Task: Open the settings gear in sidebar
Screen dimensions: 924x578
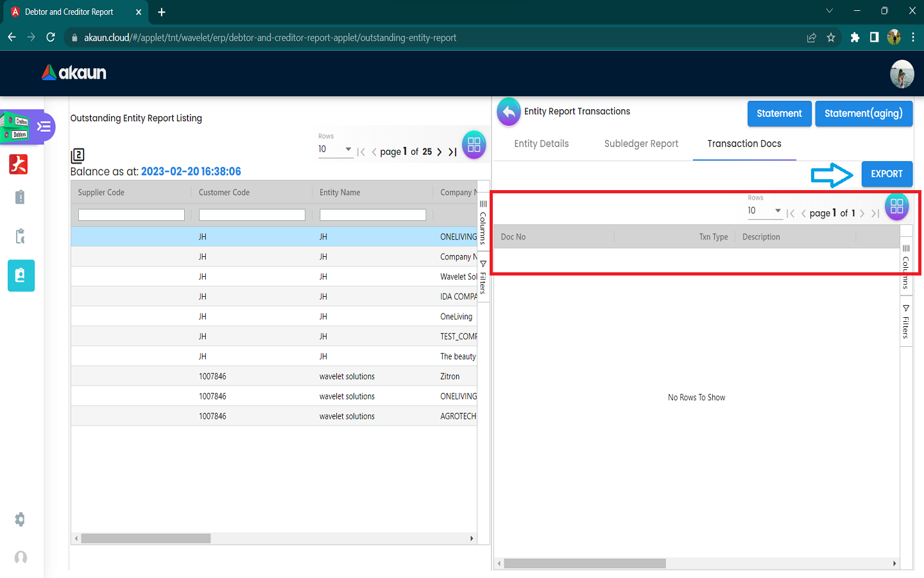Action: click(20, 519)
